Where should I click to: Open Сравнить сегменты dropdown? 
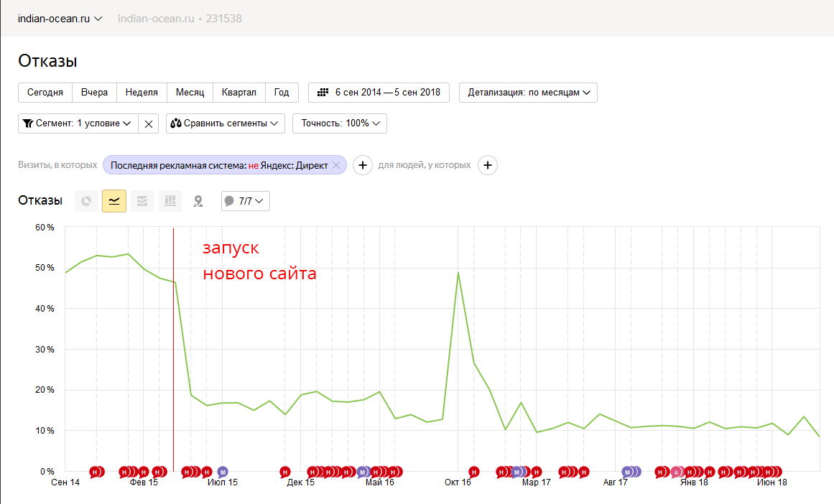(x=225, y=123)
